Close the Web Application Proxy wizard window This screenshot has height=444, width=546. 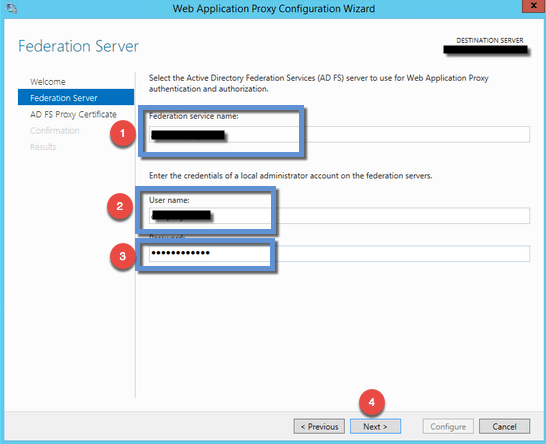[533, 6]
